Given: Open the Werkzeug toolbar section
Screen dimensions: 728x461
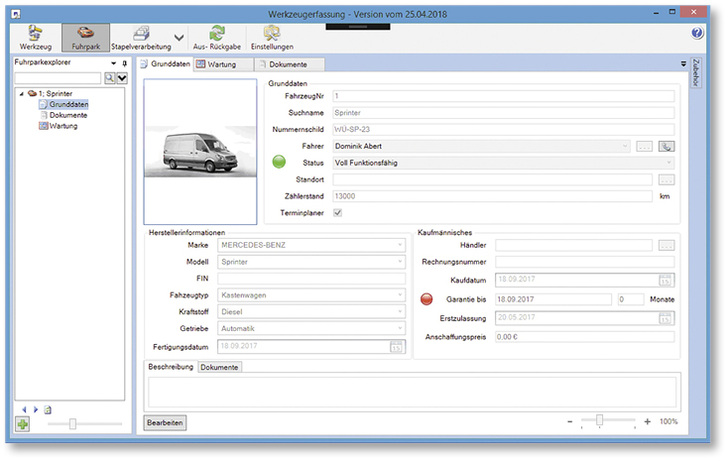Looking at the screenshot, I should click(35, 38).
